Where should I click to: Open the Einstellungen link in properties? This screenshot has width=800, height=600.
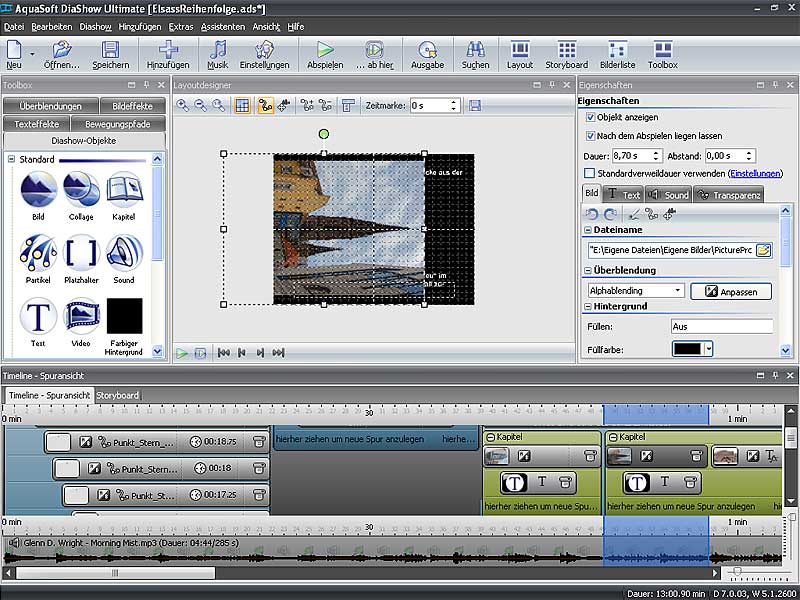755,173
